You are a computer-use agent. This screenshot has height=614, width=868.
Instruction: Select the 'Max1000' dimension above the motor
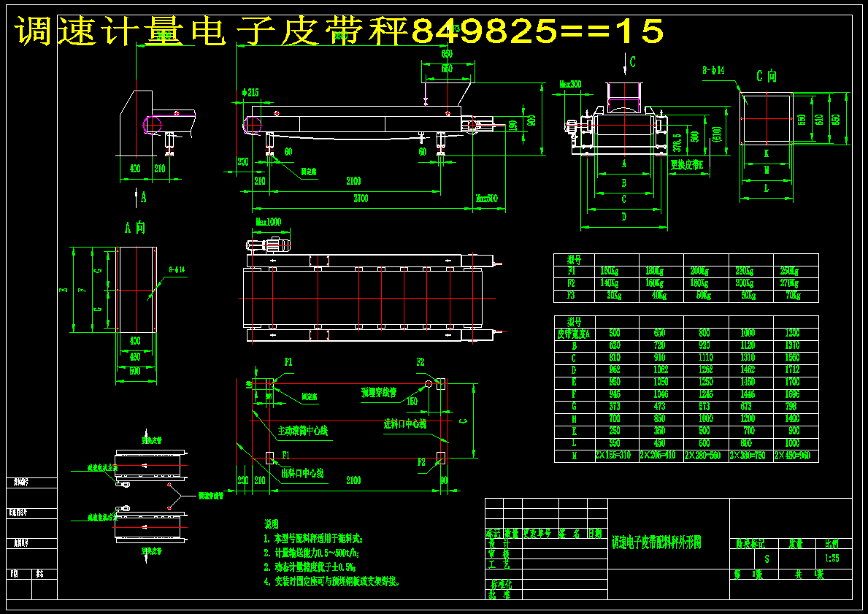point(269,222)
